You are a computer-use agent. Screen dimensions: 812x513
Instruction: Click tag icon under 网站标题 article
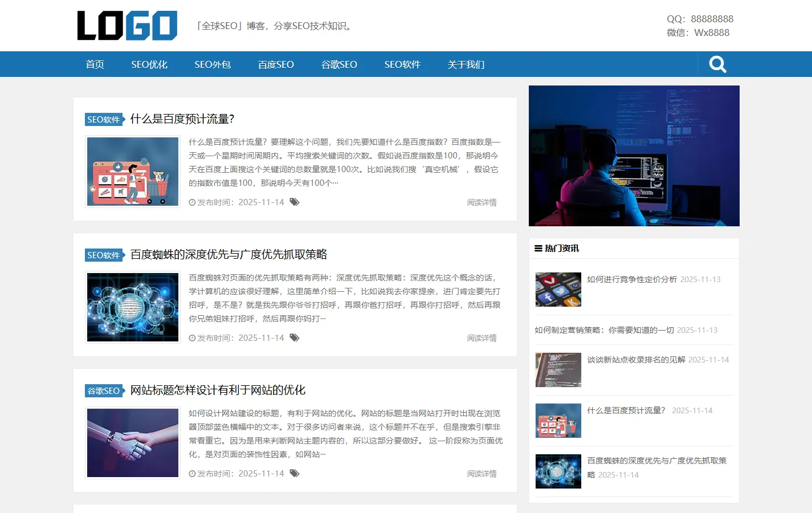295,474
